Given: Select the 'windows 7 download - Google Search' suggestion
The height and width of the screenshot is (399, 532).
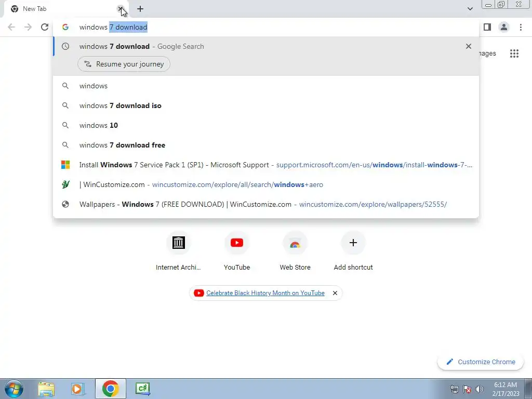Looking at the screenshot, I should pos(266,46).
